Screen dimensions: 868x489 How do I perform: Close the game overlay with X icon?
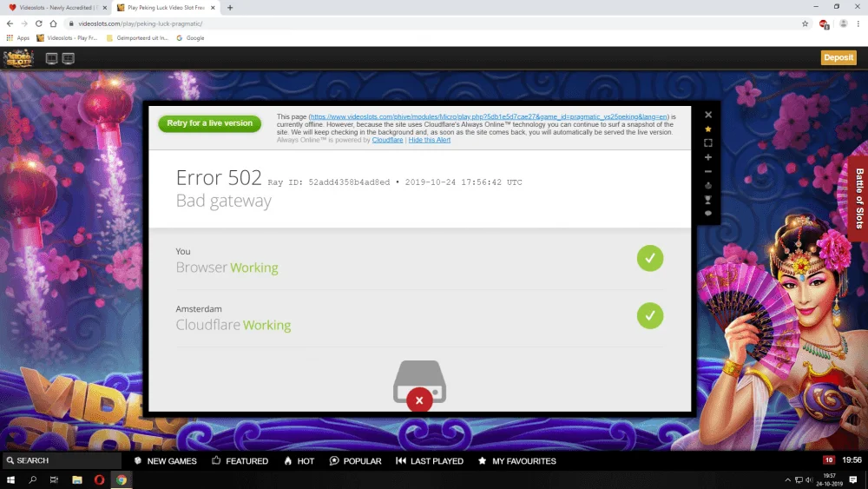(x=708, y=115)
